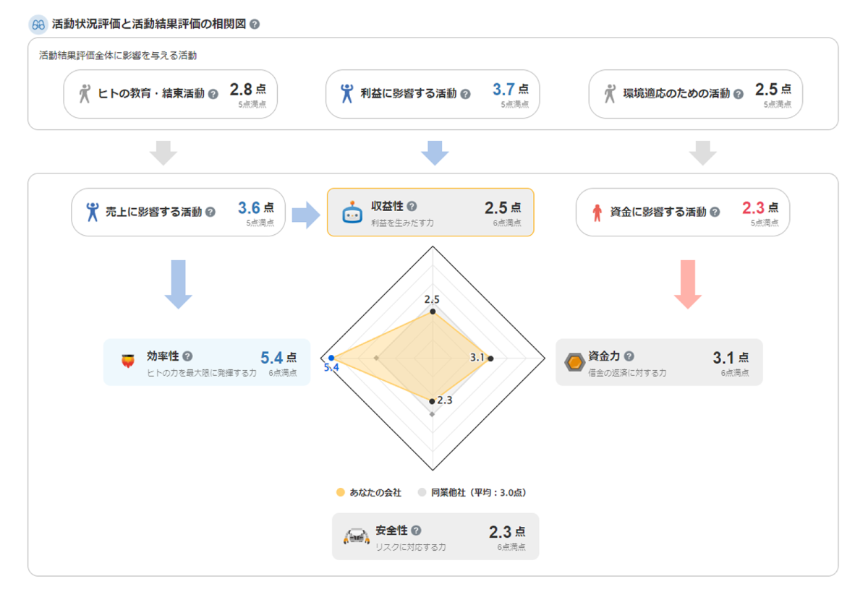Toggle あなたの会社 legend series
868x597 pixels.
368,493
